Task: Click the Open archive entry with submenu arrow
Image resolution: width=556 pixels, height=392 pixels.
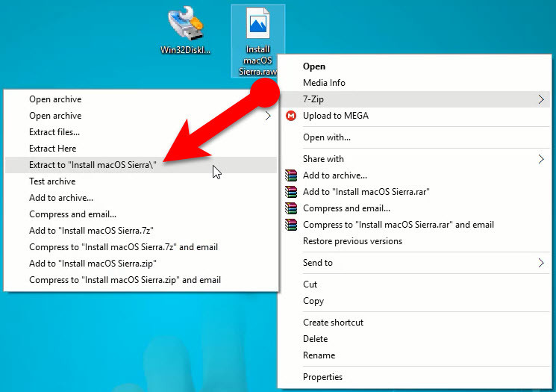Action: (141, 116)
